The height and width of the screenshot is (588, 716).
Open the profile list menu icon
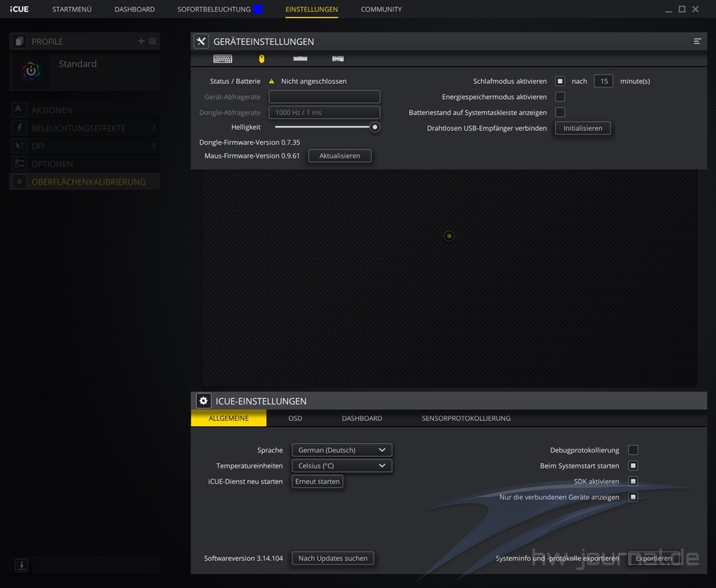(x=153, y=41)
